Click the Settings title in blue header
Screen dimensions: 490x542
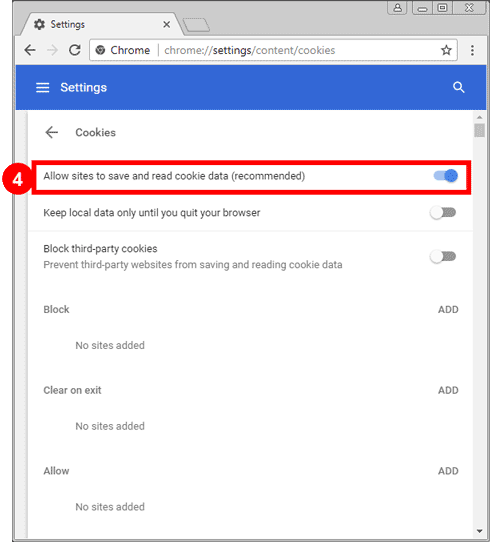(x=84, y=87)
